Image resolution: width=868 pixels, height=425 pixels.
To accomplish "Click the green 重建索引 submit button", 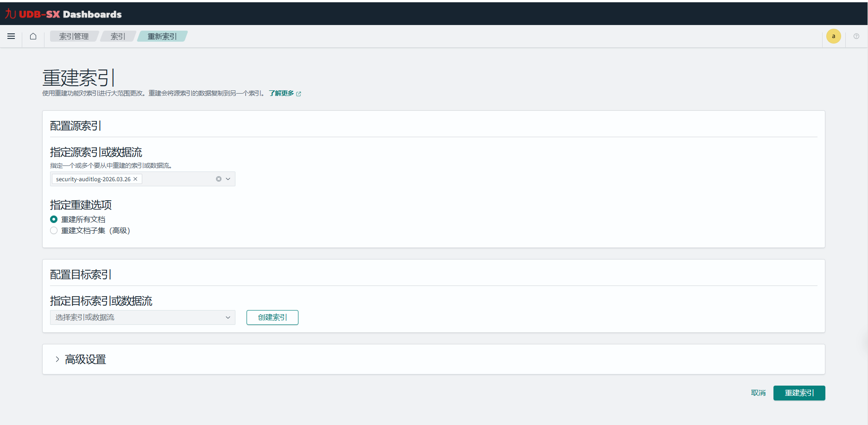I will [799, 393].
